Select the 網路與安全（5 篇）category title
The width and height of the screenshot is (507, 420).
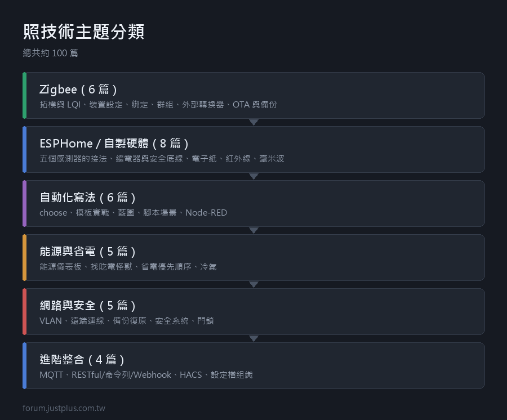click(88, 305)
